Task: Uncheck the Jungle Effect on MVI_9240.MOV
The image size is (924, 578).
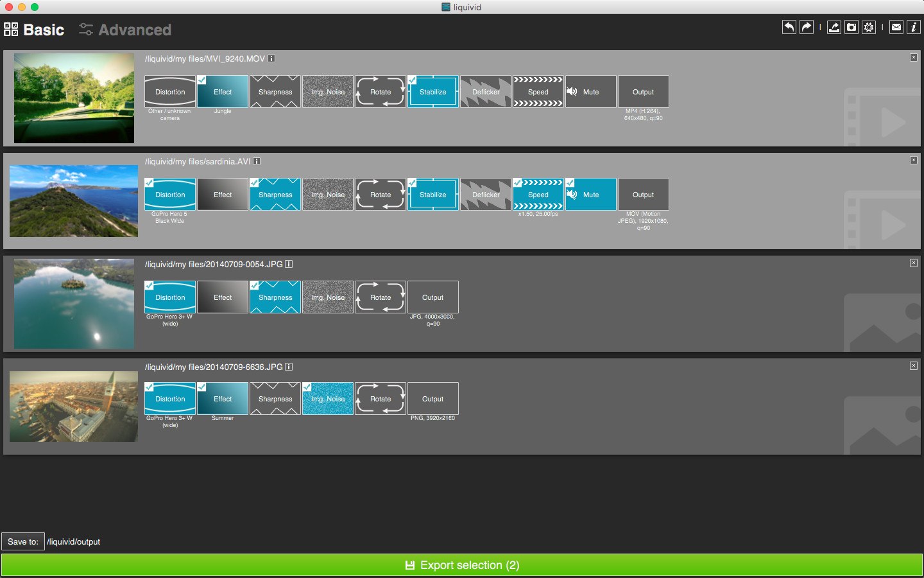Action: 222,92
